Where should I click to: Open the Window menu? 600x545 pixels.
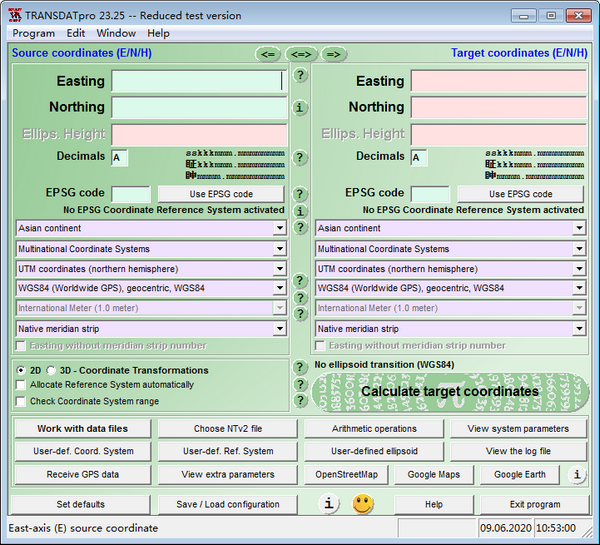(x=117, y=33)
